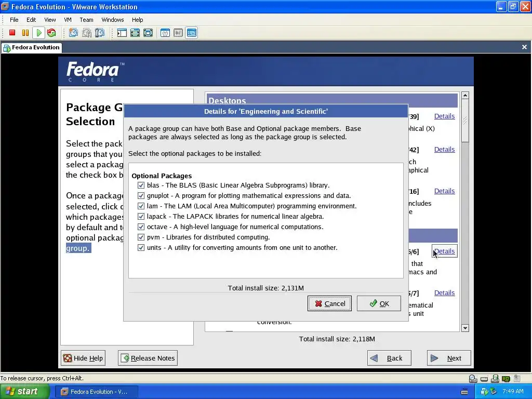Click the Reset VM circular arrows icon
The image size is (532, 399).
tap(51, 33)
